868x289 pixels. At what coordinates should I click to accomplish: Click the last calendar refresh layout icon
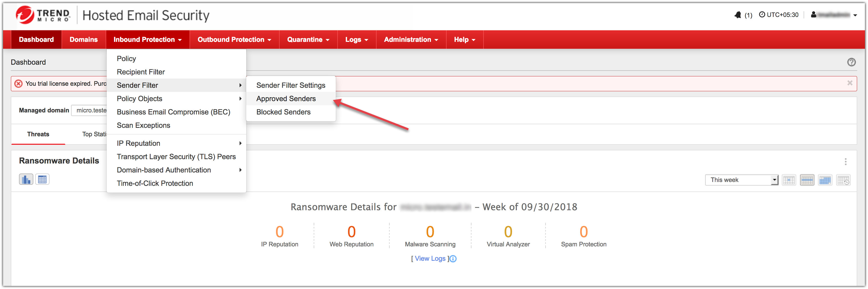[843, 180]
